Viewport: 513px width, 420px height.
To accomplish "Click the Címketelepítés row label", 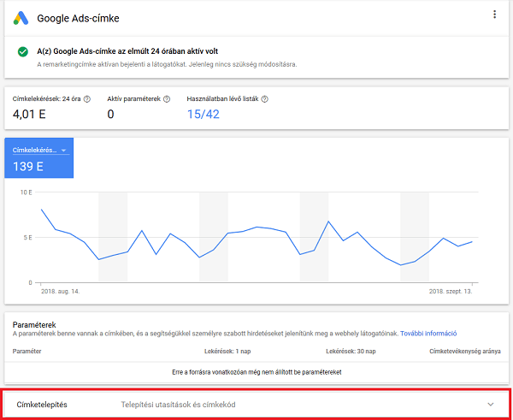I will pyautogui.click(x=42, y=405).
